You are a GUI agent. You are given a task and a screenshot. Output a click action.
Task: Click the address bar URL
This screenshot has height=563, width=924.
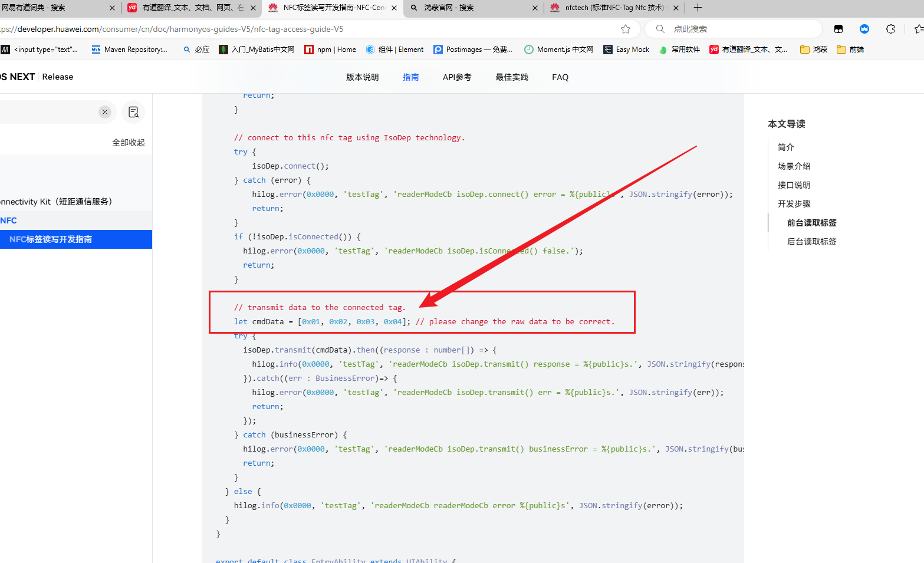[x=172, y=29]
